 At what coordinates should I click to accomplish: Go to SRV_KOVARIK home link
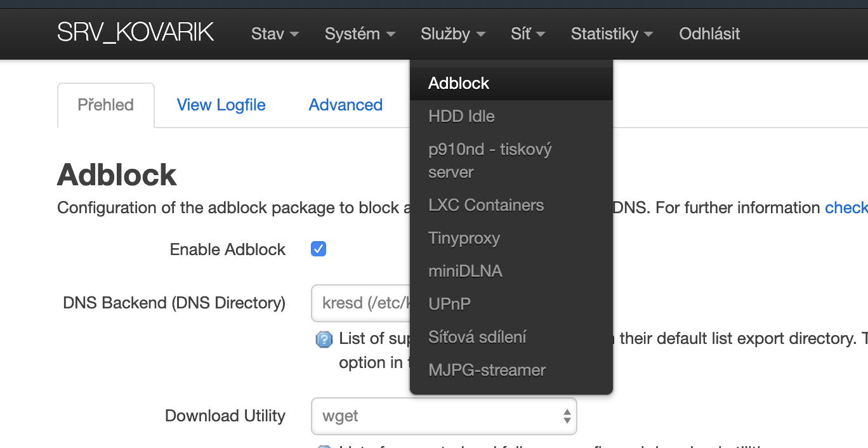click(135, 32)
